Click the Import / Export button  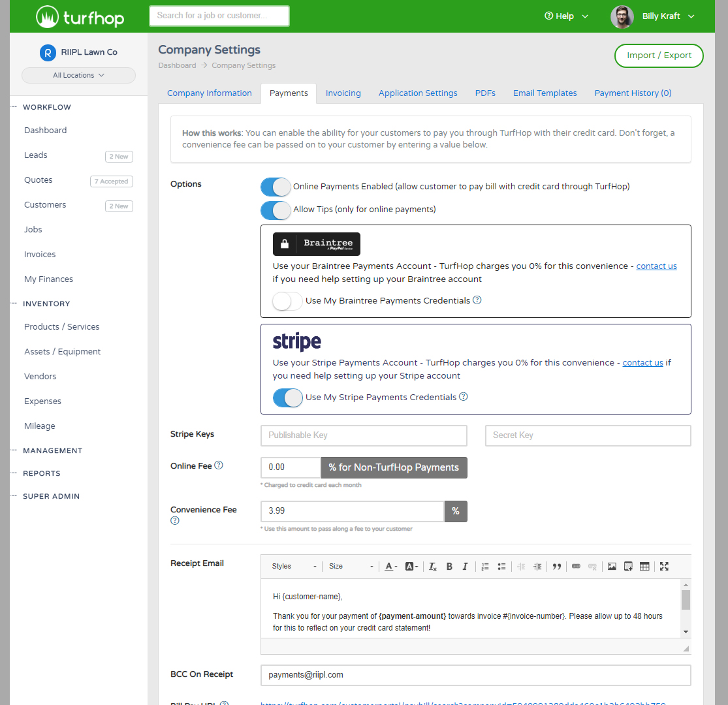tap(658, 55)
